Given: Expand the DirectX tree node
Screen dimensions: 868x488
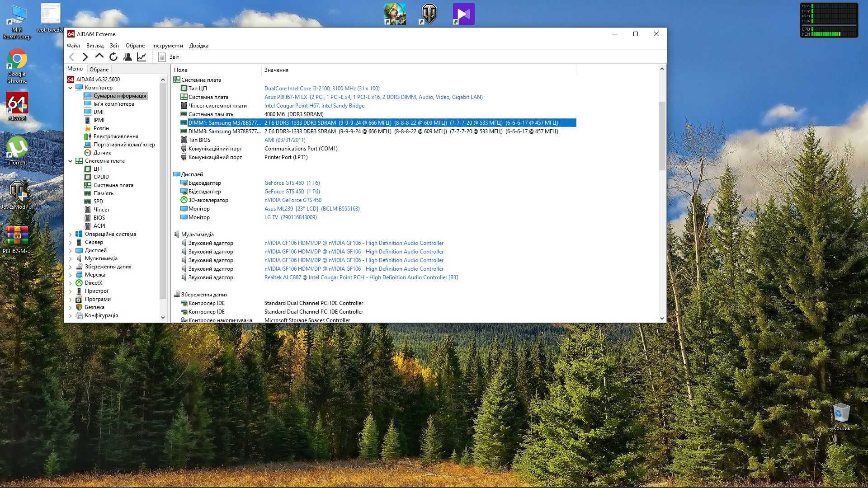Looking at the screenshot, I should click(x=71, y=283).
